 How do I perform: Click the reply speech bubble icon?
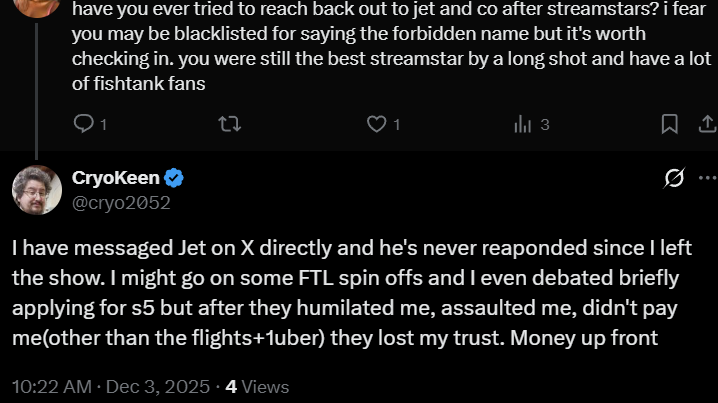coord(83,124)
